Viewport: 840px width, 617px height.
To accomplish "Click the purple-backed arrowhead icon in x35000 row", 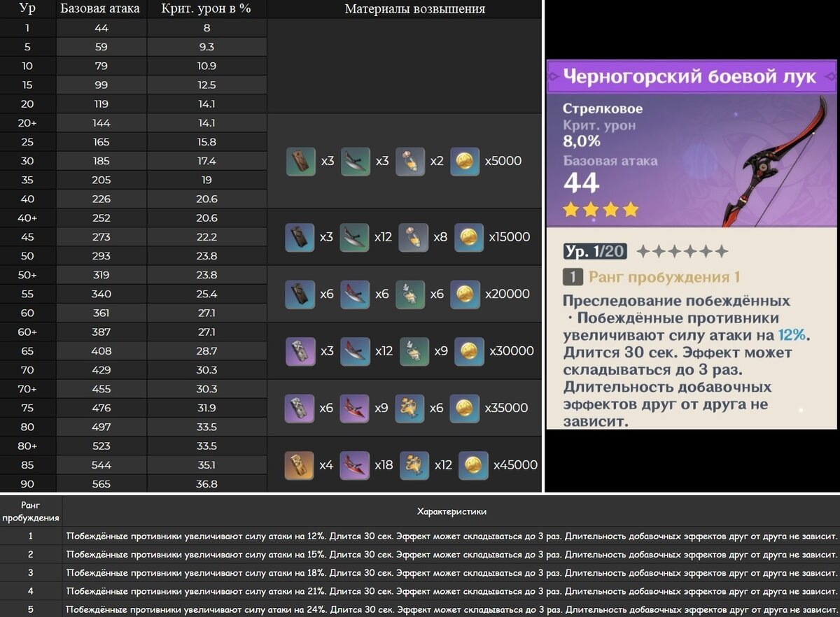I will 354,409.
